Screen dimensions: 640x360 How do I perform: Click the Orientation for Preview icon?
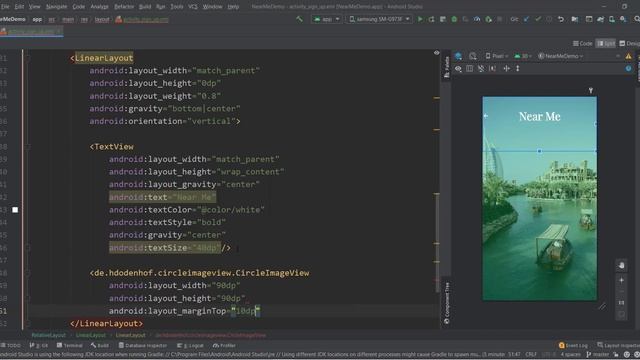pos(473,56)
